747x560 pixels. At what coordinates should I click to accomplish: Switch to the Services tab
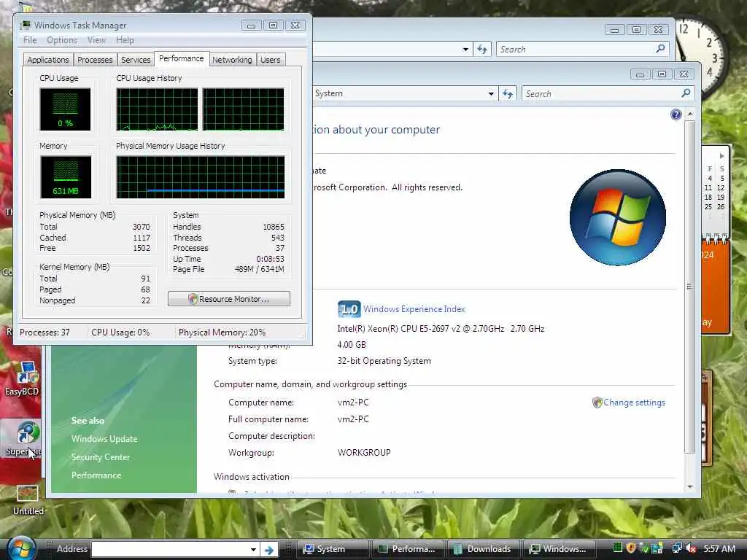pos(136,60)
